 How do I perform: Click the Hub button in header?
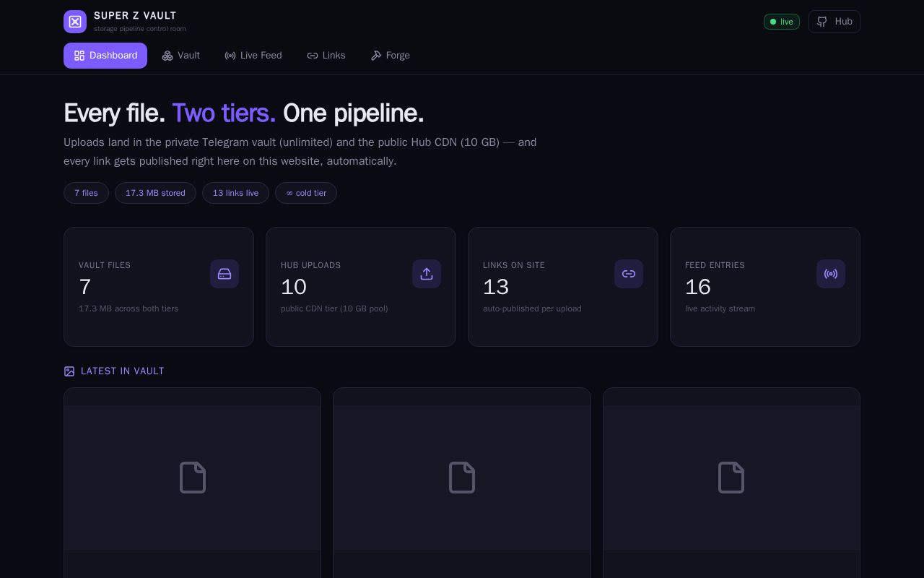coord(834,22)
